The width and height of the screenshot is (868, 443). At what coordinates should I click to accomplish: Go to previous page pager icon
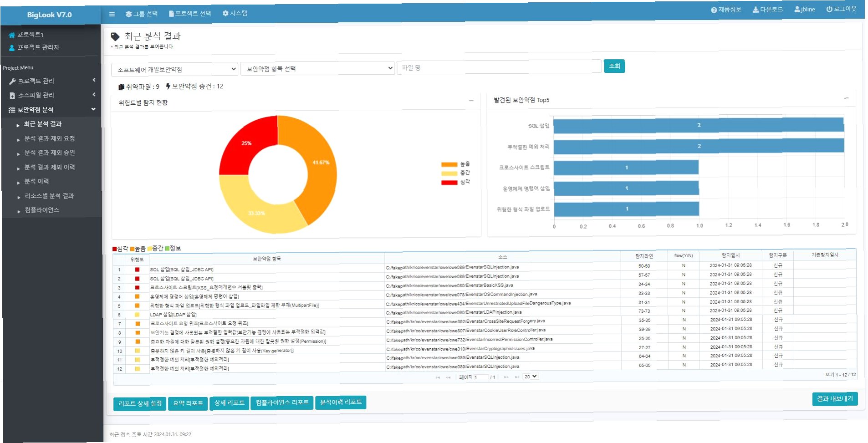(x=448, y=377)
